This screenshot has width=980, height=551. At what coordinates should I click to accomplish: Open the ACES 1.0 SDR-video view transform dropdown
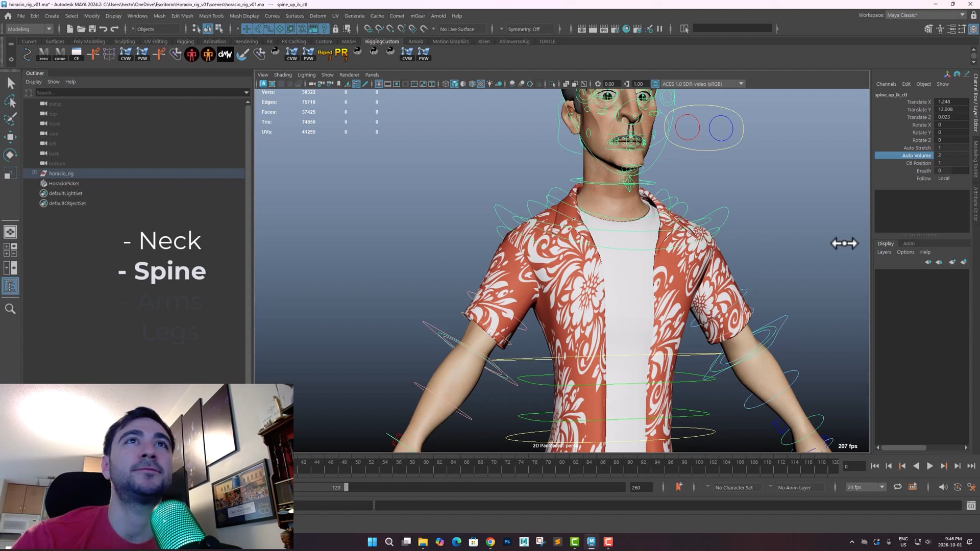pyautogui.click(x=702, y=84)
